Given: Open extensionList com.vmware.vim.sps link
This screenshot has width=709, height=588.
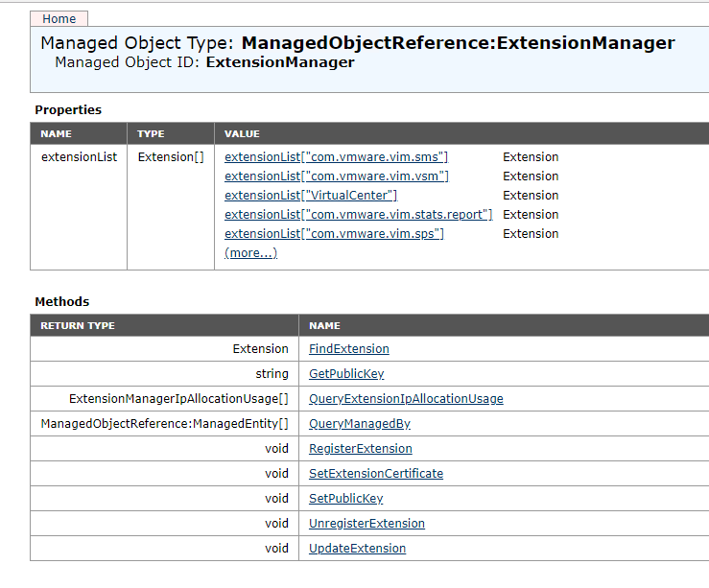Looking at the screenshot, I should click(334, 234).
